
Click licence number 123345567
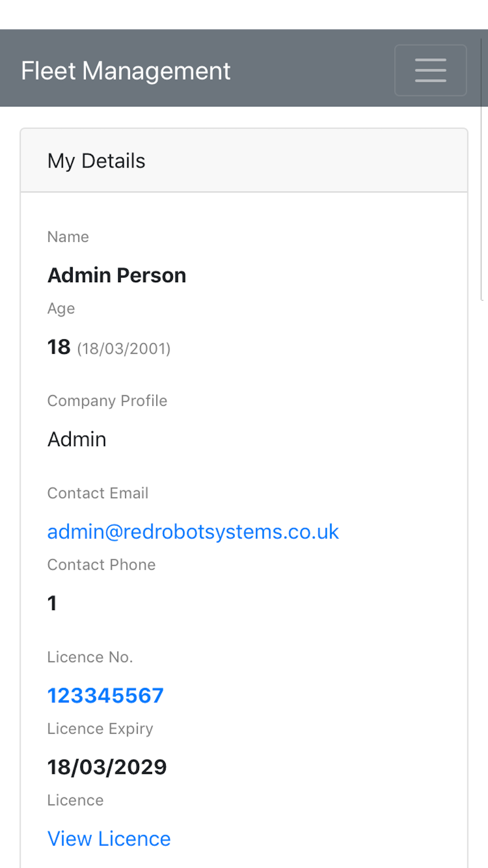pos(105,696)
